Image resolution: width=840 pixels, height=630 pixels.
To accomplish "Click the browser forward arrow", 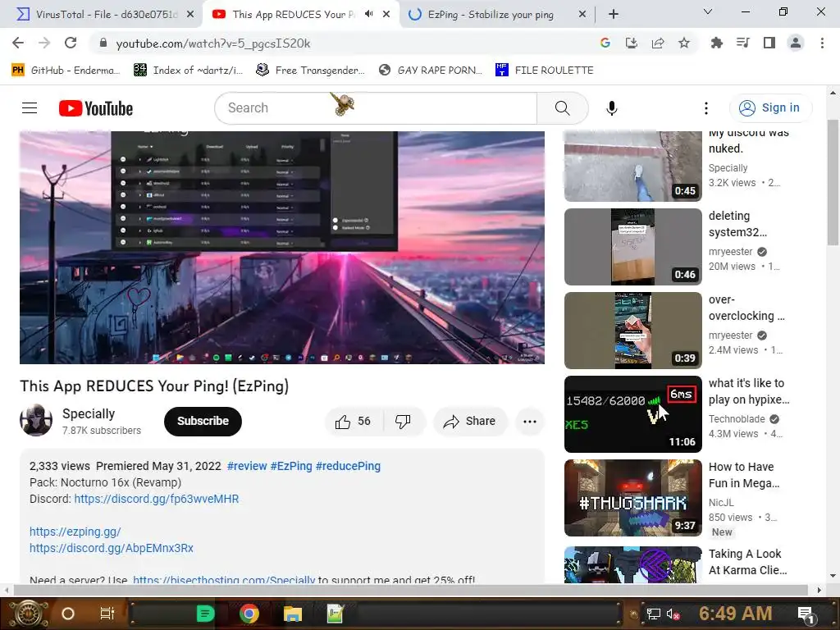I will pyautogui.click(x=44, y=43).
